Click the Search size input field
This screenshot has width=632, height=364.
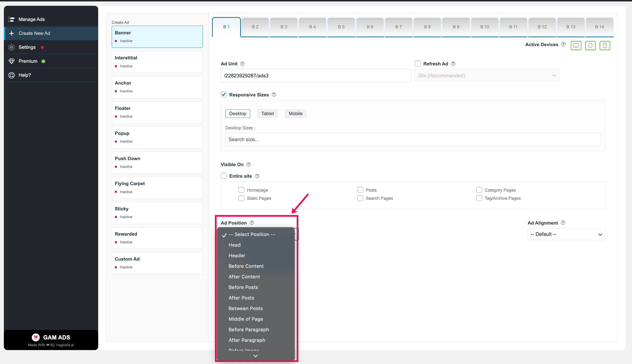[x=413, y=139]
